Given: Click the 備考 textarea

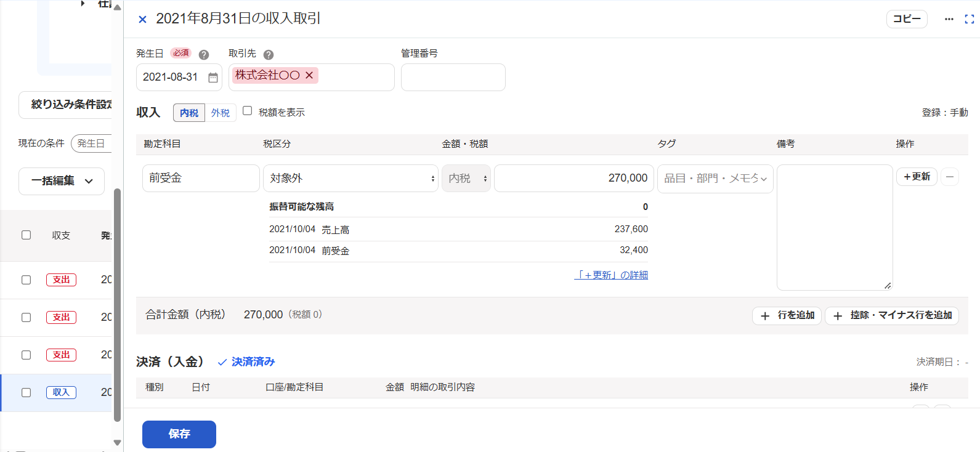Looking at the screenshot, I should 835,227.
